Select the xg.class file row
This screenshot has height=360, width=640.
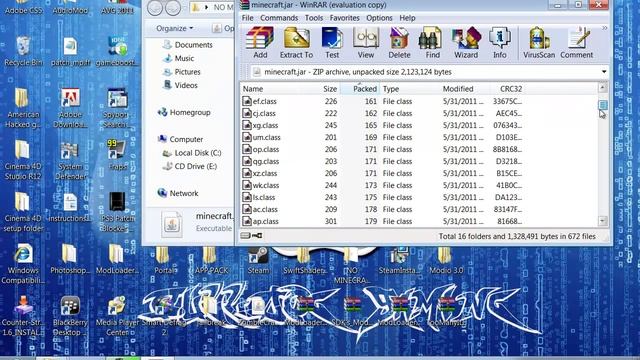pos(382,125)
